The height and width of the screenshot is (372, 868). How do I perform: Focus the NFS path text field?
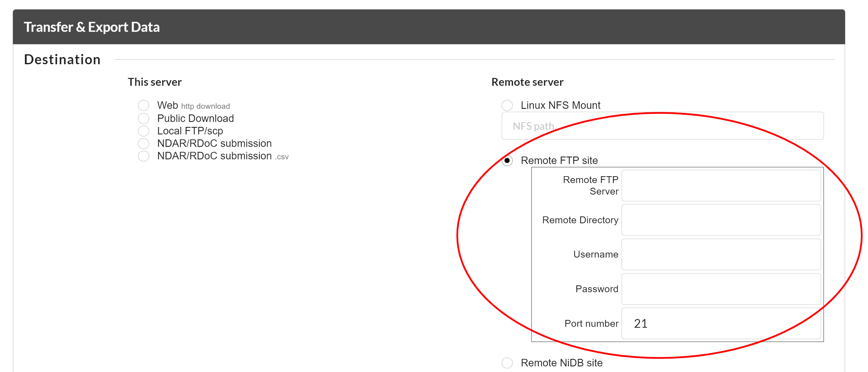(662, 126)
